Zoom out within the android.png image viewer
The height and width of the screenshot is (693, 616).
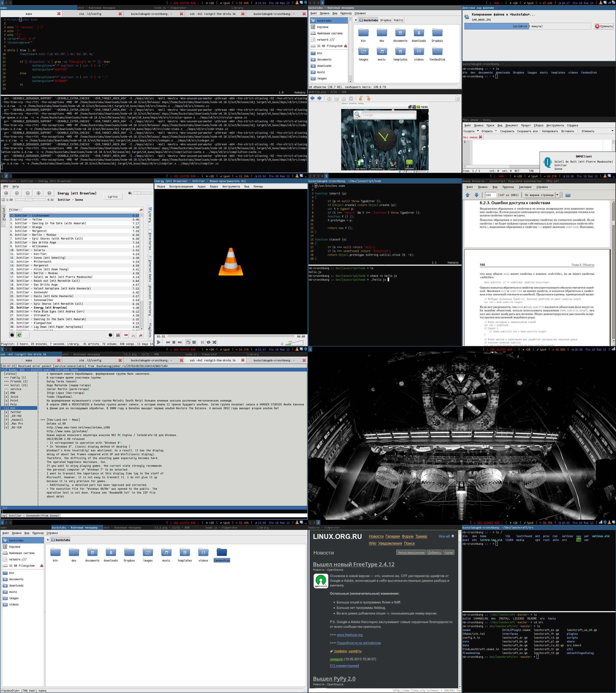pos(336,98)
